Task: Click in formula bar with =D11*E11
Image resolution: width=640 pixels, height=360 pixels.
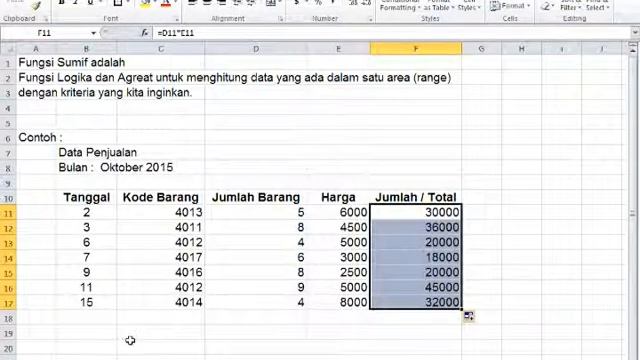Action: (x=392, y=33)
